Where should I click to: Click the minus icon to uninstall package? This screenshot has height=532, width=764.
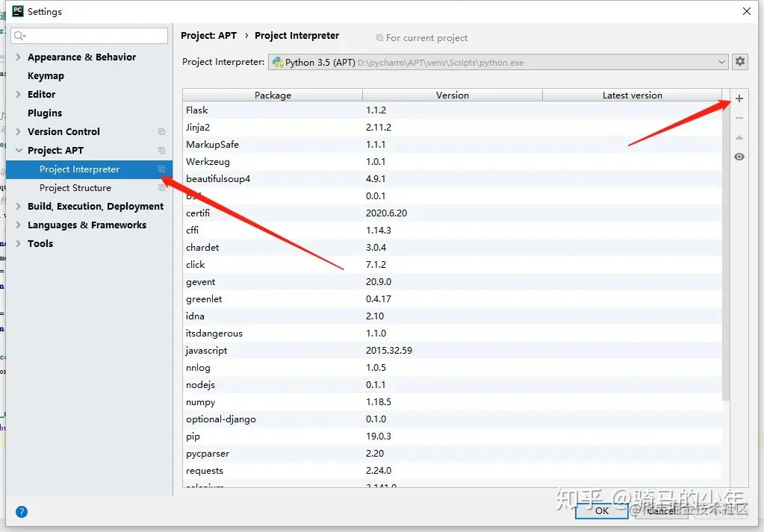point(739,119)
